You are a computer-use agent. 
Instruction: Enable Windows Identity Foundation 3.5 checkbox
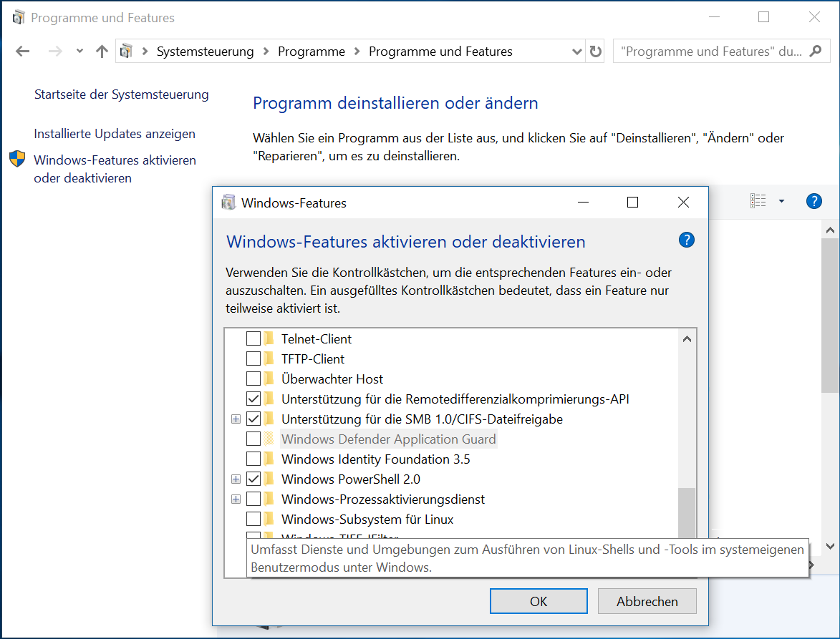254,459
